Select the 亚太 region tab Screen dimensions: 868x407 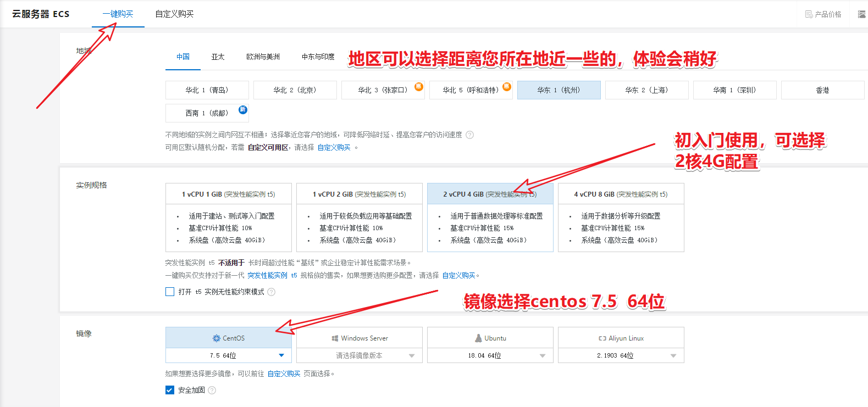(x=218, y=57)
